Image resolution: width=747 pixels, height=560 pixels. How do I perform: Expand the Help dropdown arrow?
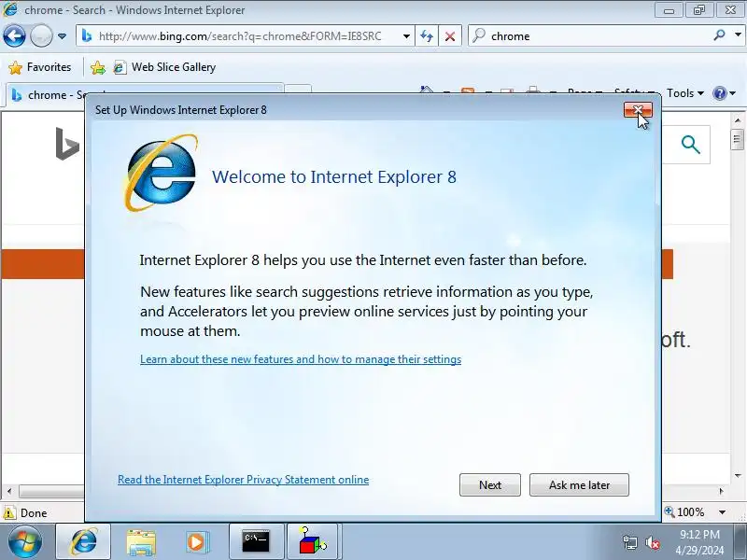[733, 93]
